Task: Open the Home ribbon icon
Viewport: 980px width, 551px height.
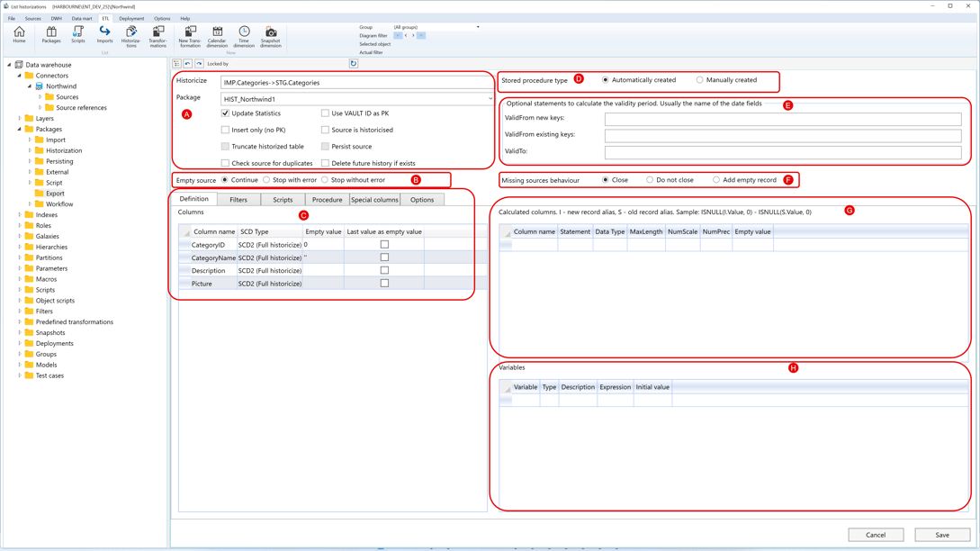Action: tap(20, 34)
